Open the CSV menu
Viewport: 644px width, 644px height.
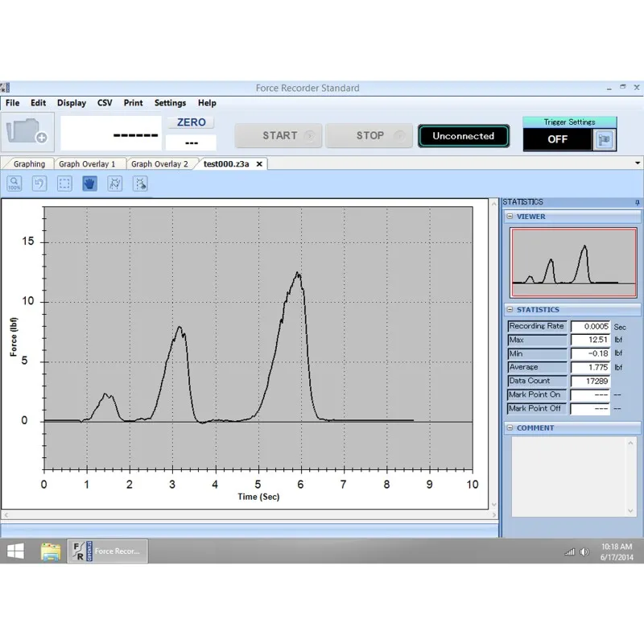tap(105, 103)
